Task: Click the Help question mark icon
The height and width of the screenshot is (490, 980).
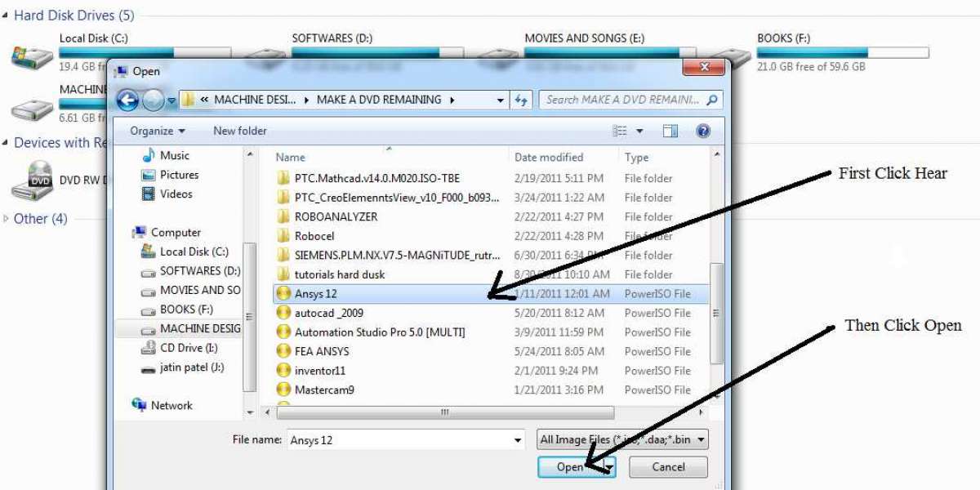Action: pyautogui.click(x=703, y=131)
